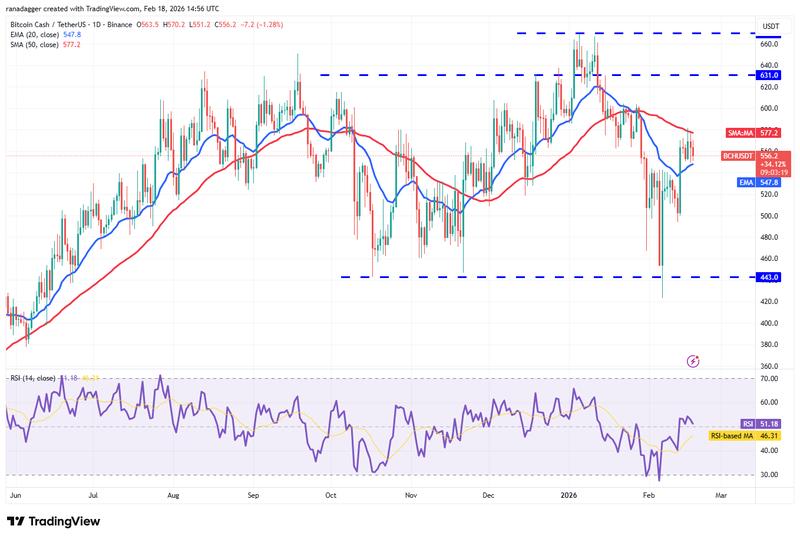Screen dimensions: 800x539
Task: Click the Feb label on the time axis
Action: (648, 494)
